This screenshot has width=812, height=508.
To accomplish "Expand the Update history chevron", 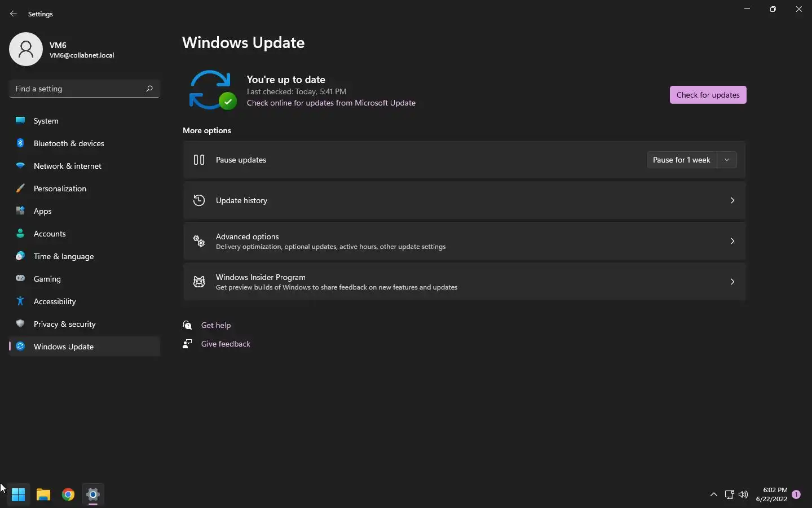I will [x=732, y=200].
